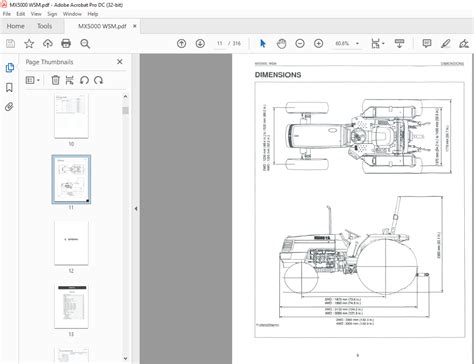The height and width of the screenshot is (364, 474).
Task: Go to the Home view
Action: pos(15,26)
